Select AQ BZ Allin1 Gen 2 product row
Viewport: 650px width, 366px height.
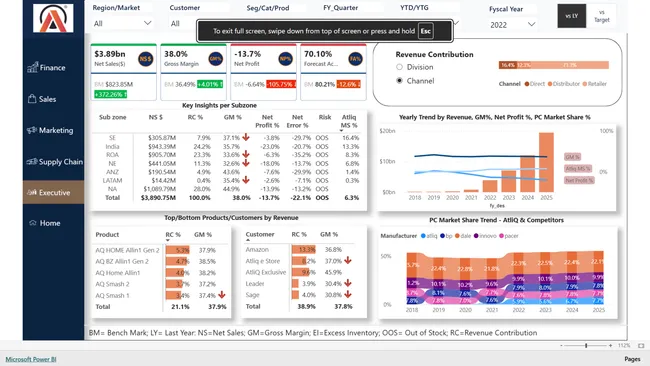pos(122,262)
